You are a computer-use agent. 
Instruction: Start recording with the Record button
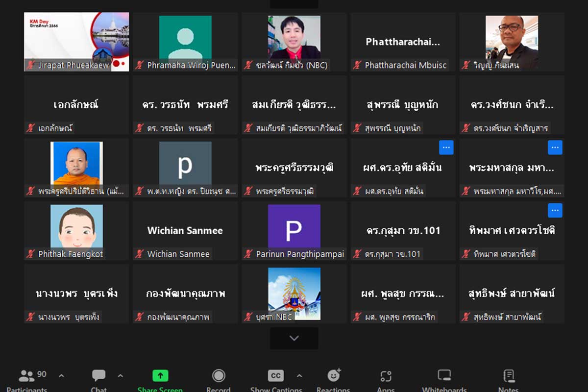tap(219, 376)
